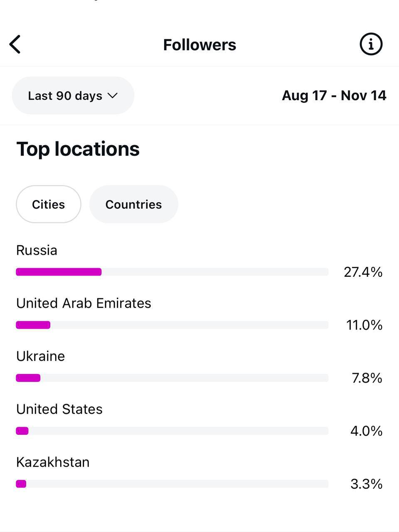Image resolution: width=399 pixels, height=532 pixels.
Task: Switch to the Cities tab
Action: click(x=49, y=204)
